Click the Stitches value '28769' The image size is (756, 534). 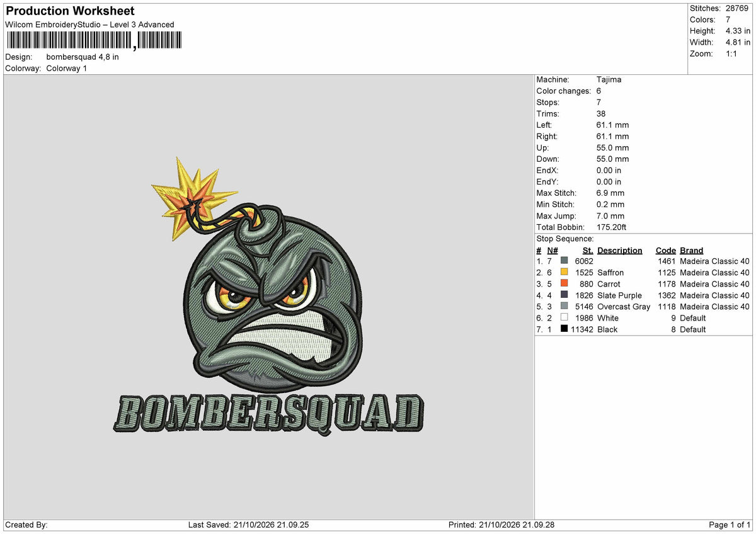point(738,8)
